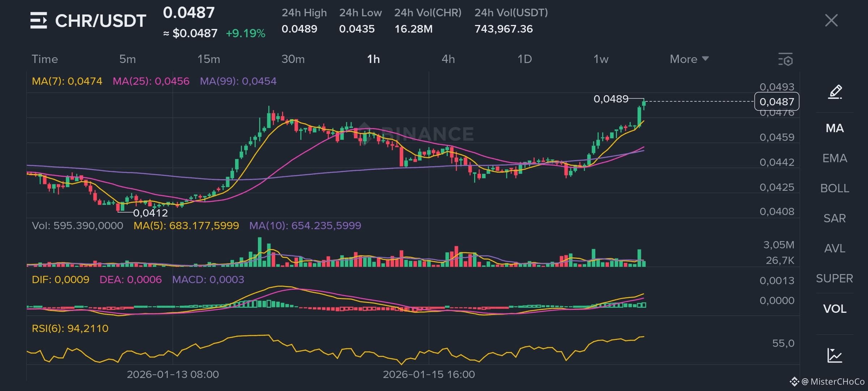The width and height of the screenshot is (868, 391).
Task: Select the drawing pencil tool
Action: 835,92
